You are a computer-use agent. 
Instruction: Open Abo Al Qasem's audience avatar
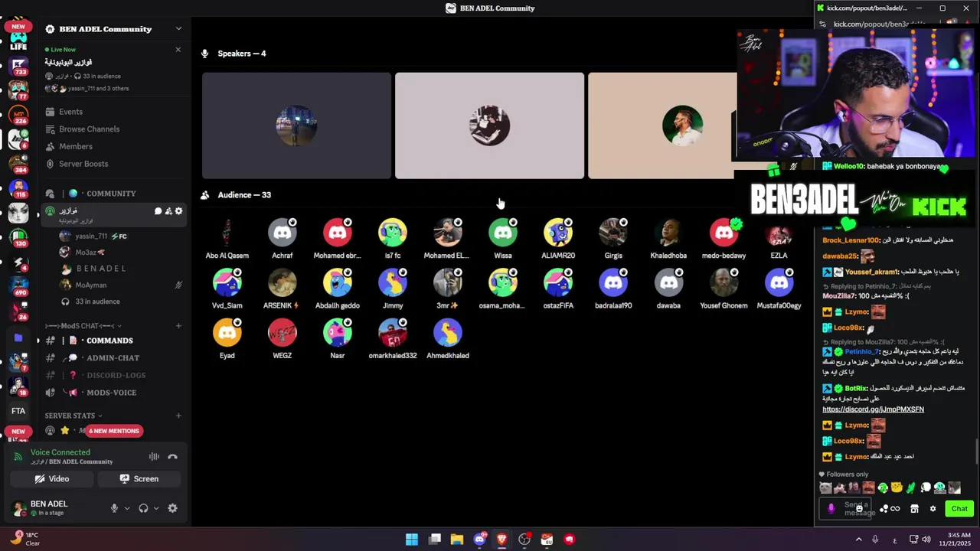[227, 233]
